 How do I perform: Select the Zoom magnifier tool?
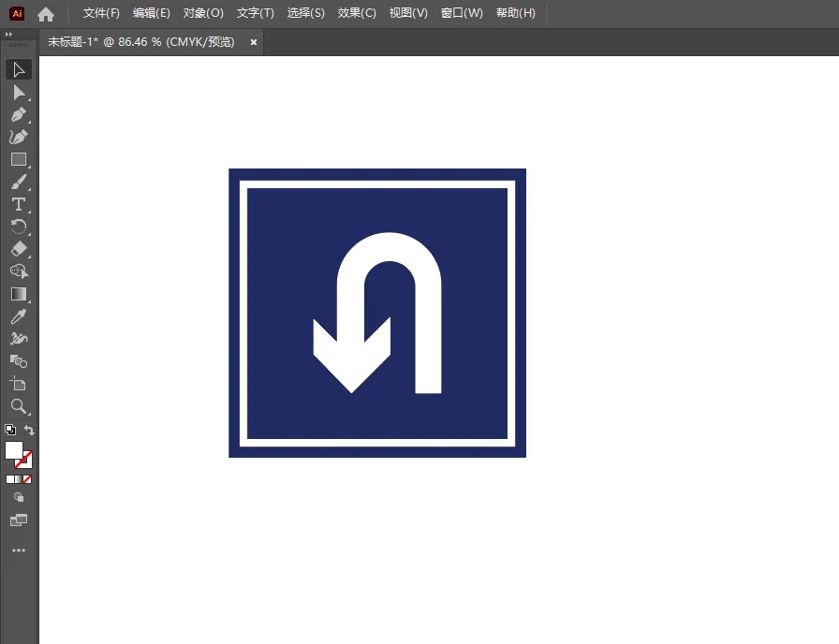coord(19,406)
